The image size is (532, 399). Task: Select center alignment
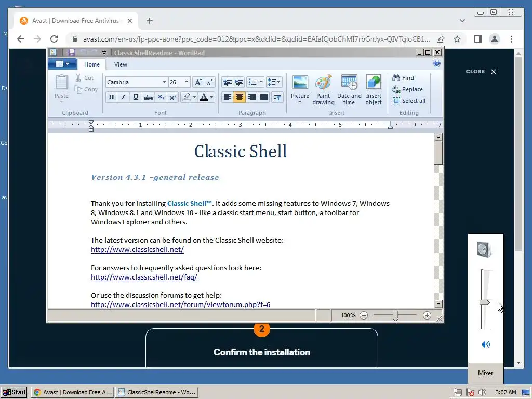pos(239,97)
